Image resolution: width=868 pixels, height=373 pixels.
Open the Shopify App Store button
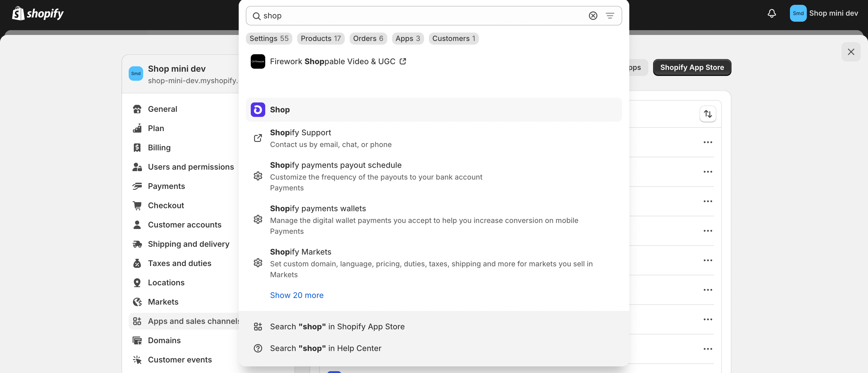click(x=692, y=68)
